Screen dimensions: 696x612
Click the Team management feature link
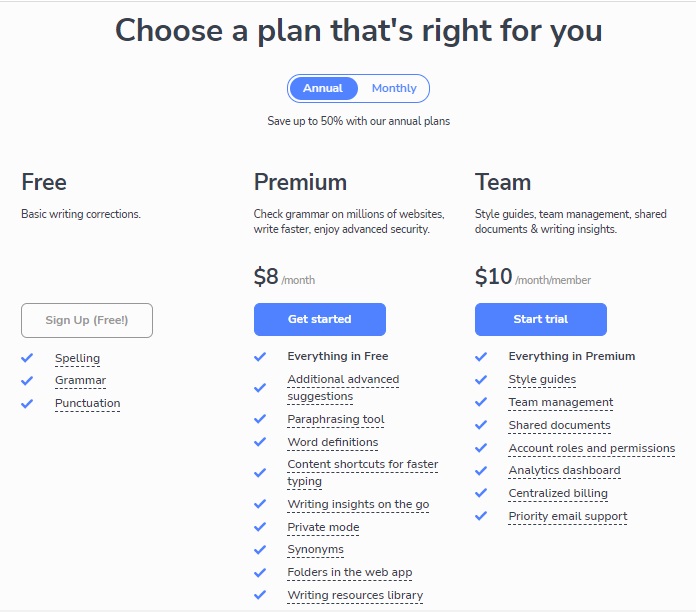click(x=561, y=403)
